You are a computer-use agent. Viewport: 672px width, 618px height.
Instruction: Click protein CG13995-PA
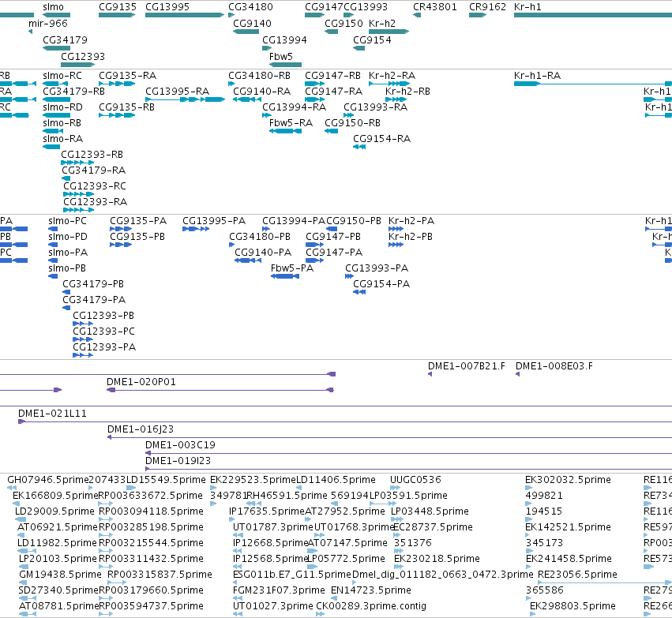click(214, 220)
